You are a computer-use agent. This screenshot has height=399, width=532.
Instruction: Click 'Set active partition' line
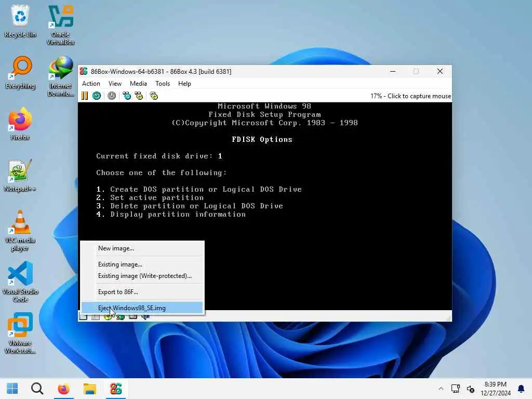click(150, 197)
